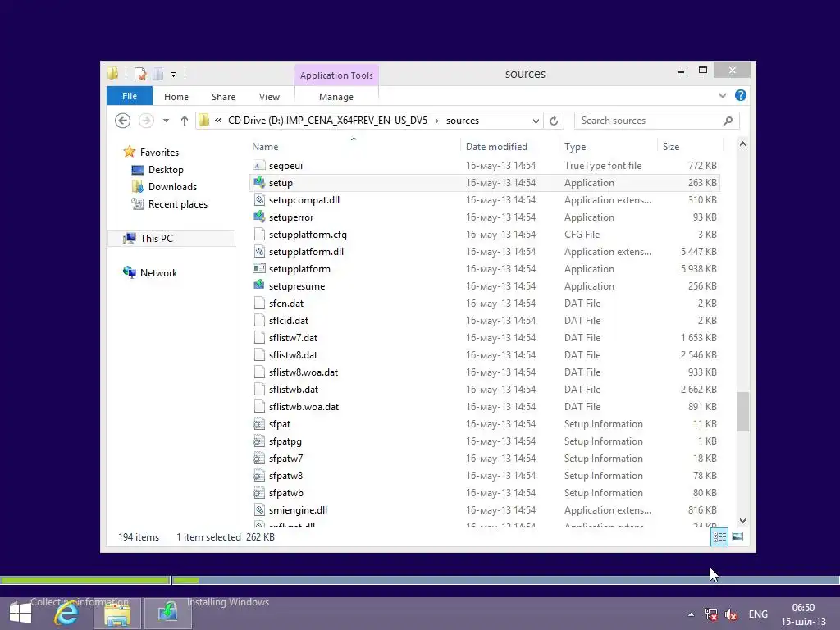Screen dimensions: 840x630
Task: Select the sflistw8.dat file
Action: coord(485,354)
